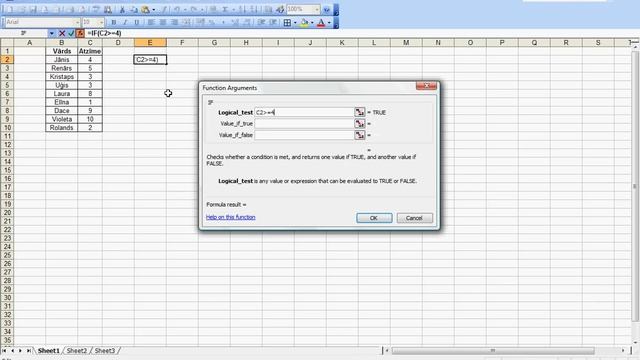Switch to the Sheet1 tab
Image resolution: width=640 pixels, height=360 pixels.
coord(49,351)
